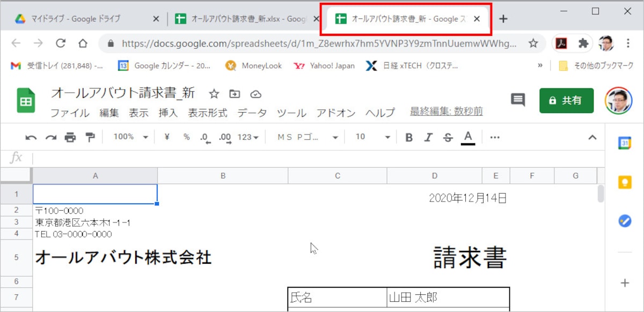This screenshot has width=644, height=312.
Task: Open the 編集 menu
Action: (109, 113)
